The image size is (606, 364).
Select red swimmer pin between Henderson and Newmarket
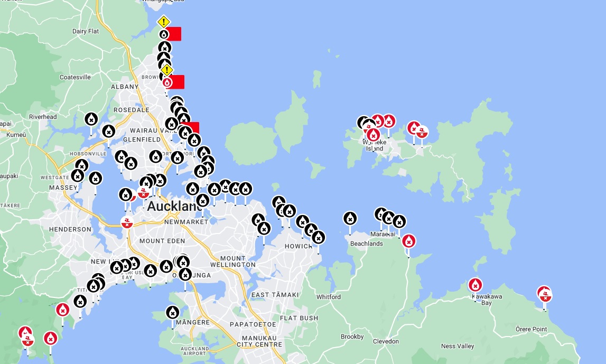point(127,222)
